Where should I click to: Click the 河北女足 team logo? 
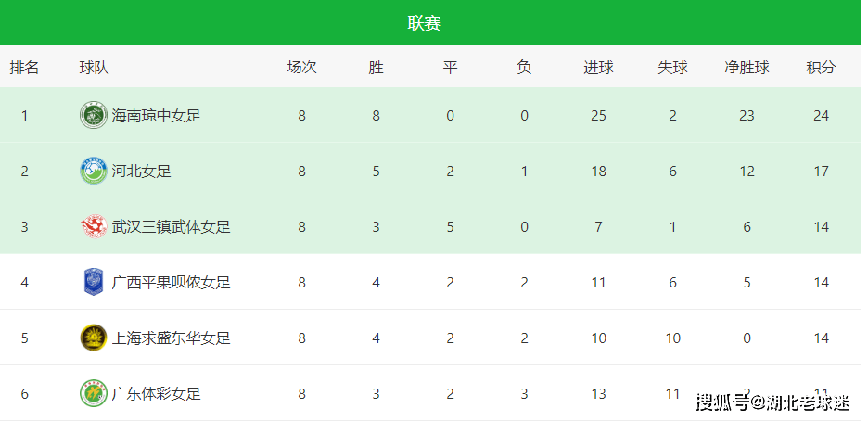[x=93, y=171]
